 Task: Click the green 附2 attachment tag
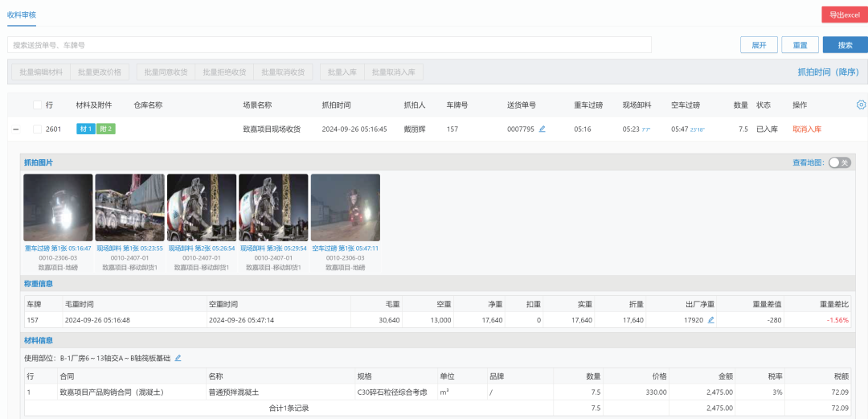(x=105, y=129)
